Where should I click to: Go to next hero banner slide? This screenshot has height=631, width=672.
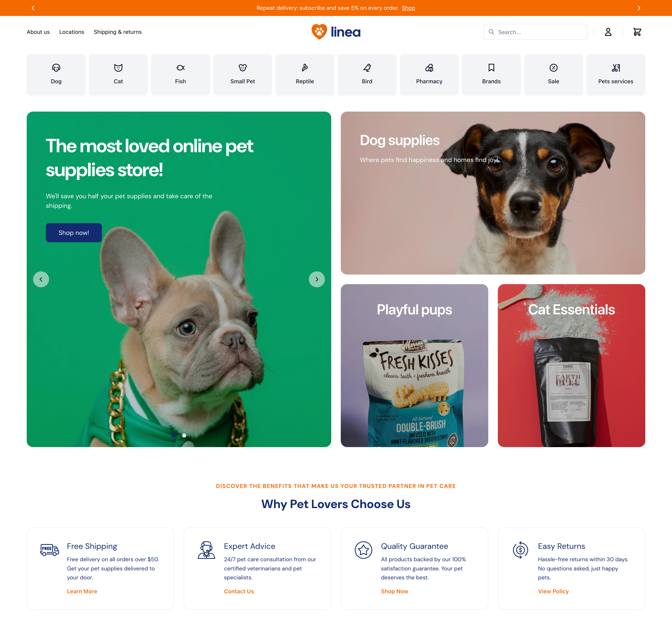coord(317,279)
